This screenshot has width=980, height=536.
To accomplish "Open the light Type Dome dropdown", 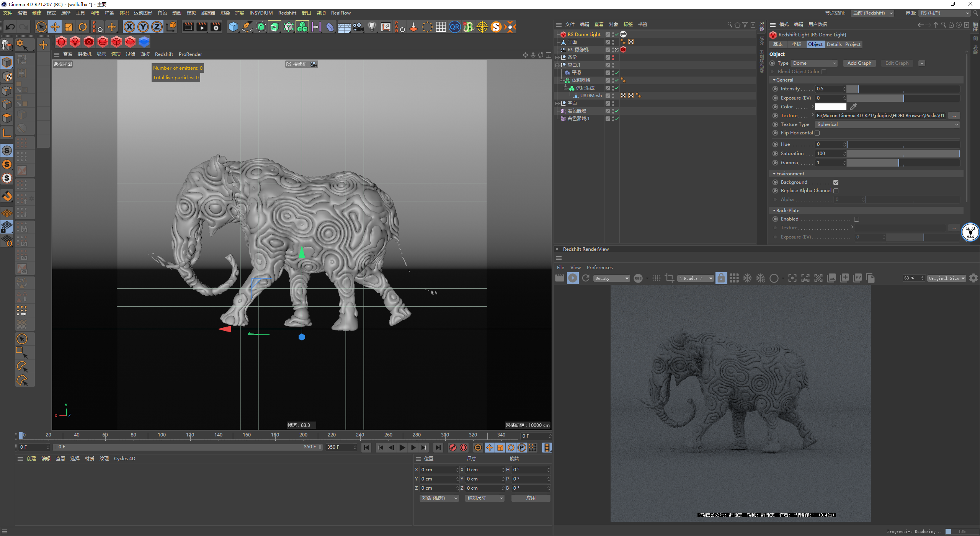I will point(814,63).
